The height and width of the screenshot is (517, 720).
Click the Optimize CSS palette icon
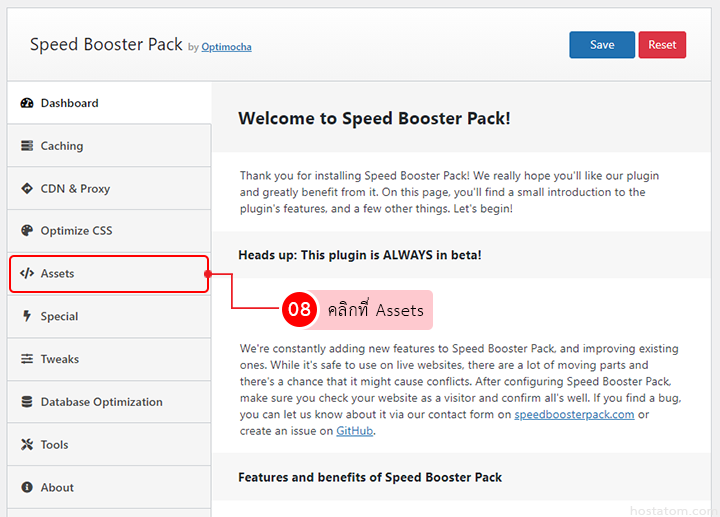(x=27, y=231)
